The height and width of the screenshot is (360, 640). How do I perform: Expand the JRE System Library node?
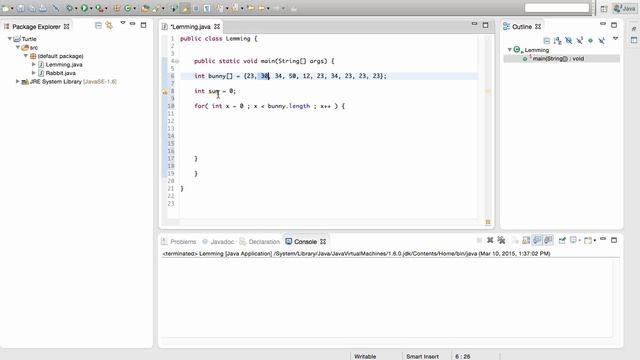pos(18,82)
